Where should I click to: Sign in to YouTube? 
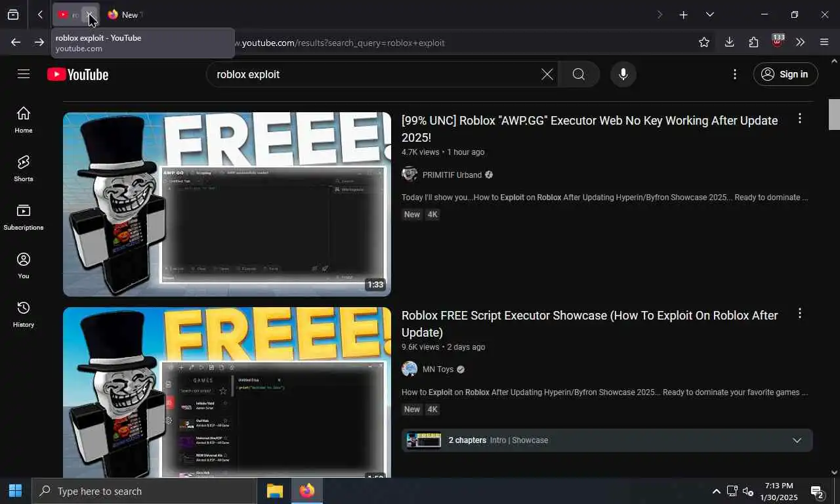click(786, 74)
